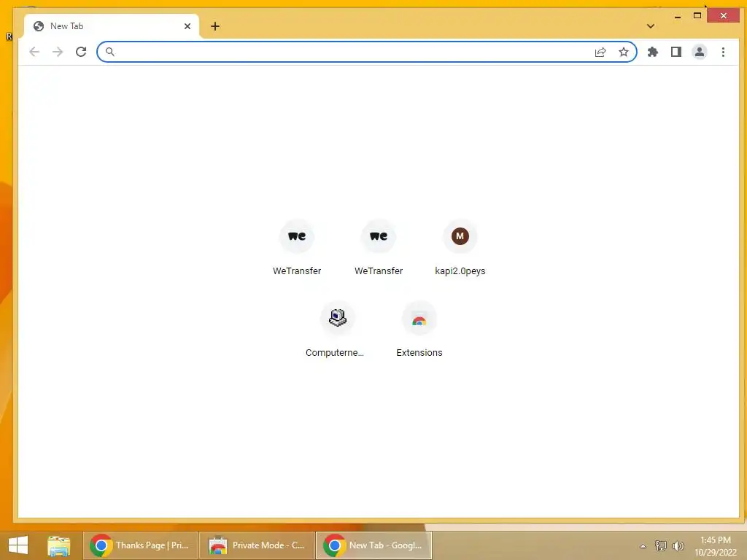The width and height of the screenshot is (747, 560).
Task: Show the side panel
Action: 676,52
